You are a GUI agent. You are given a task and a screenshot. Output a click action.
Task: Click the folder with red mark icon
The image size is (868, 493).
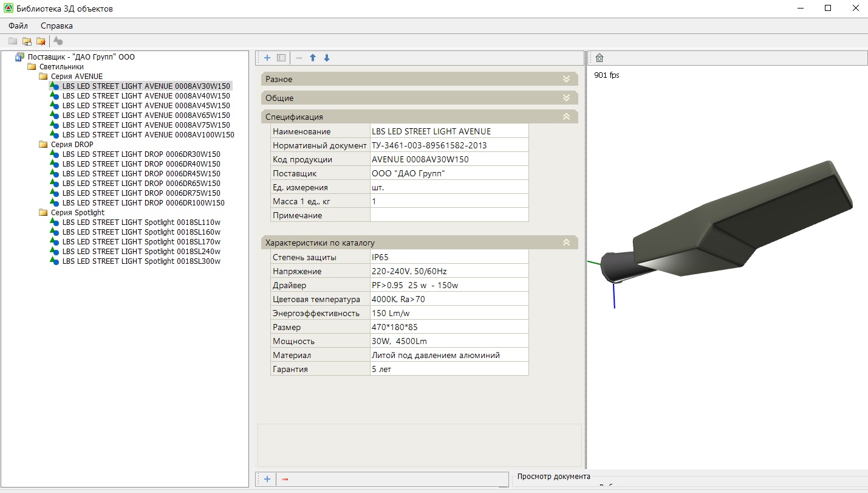pos(41,41)
